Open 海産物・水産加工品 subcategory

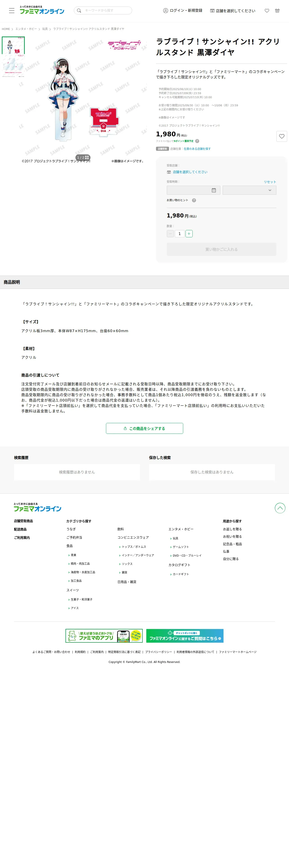[83, 572]
